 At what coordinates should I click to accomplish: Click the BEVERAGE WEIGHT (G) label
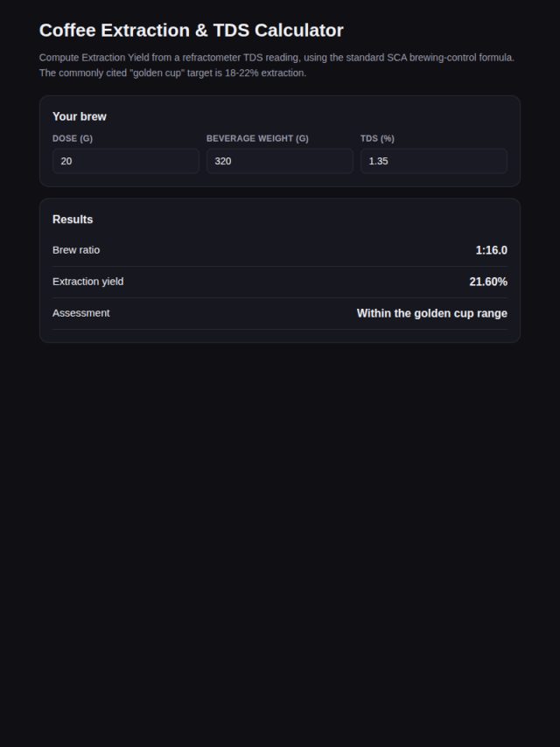[257, 138]
